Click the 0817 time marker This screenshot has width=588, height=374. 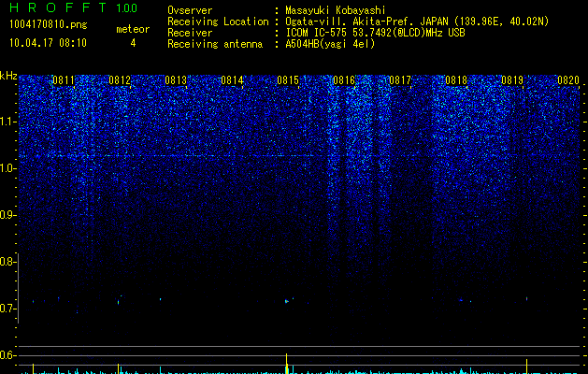pos(400,80)
